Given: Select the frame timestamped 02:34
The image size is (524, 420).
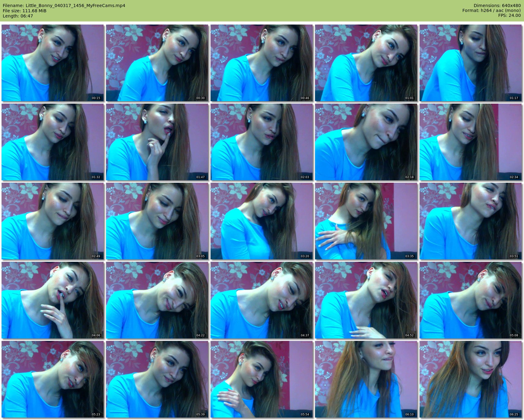Looking at the screenshot, I should pos(470,142).
